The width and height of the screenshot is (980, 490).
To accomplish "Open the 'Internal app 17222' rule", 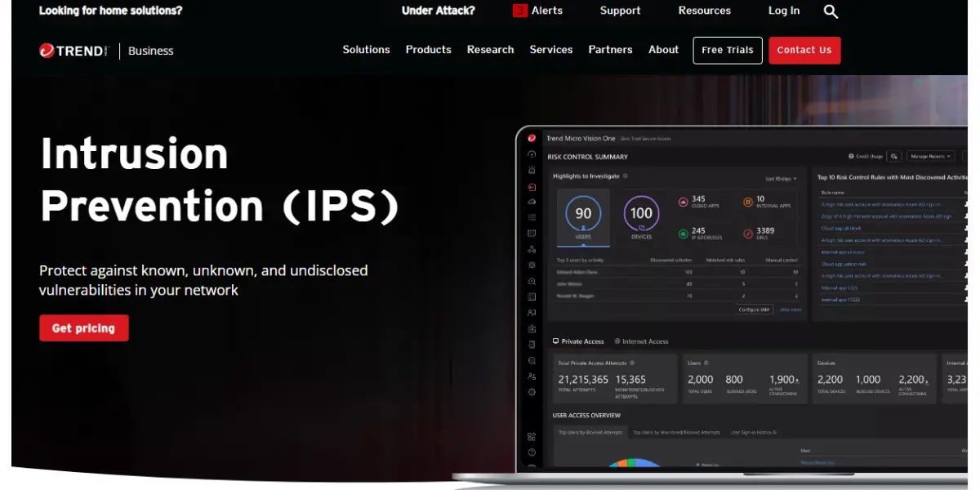I will click(840, 300).
